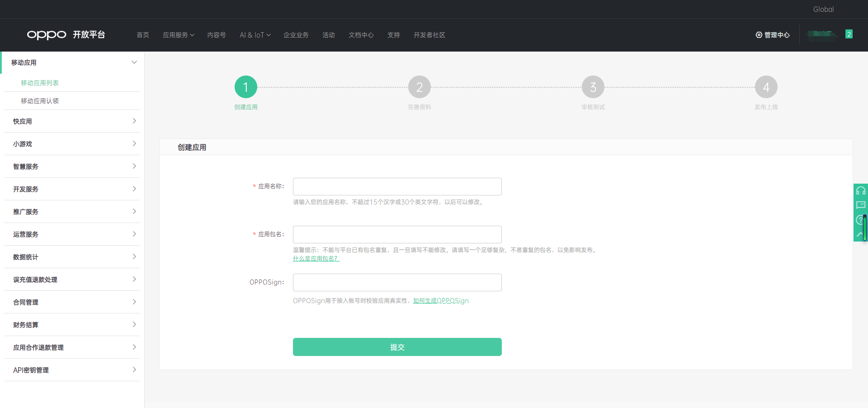This screenshot has width=868, height=408.
Task: Open 文档中心 in the top navigation
Action: [x=361, y=35]
